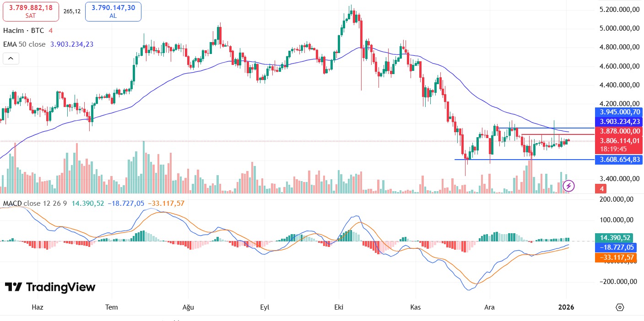Click the TradingView logo
This screenshot has height=321, width=644.
click(50, 287)
